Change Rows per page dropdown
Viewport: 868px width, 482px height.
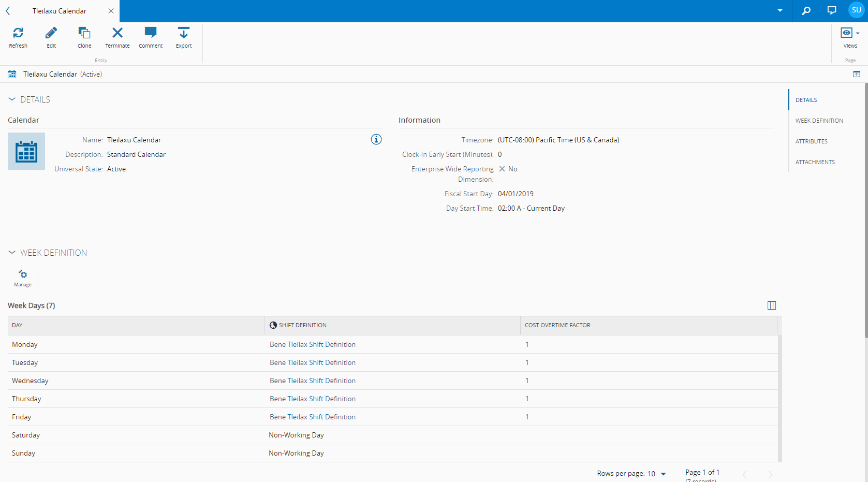click(657, 474)
